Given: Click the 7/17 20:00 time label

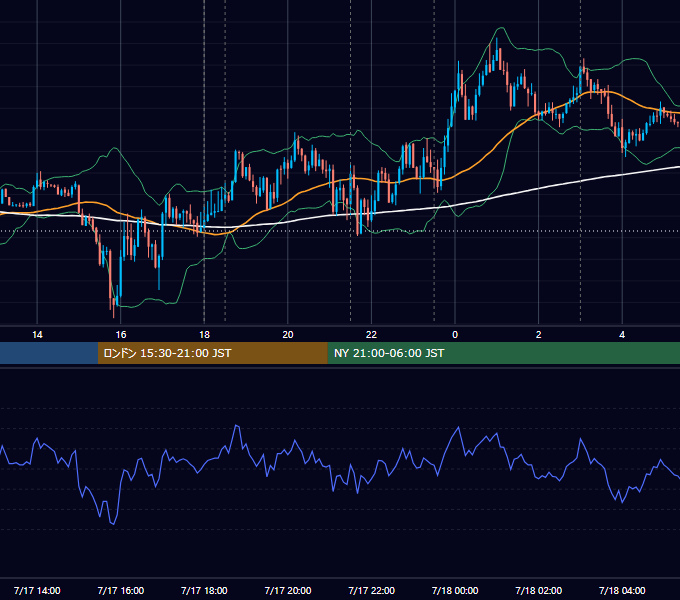Looking at the screenshot, I should pyautogui.click(x=288, y=590).
